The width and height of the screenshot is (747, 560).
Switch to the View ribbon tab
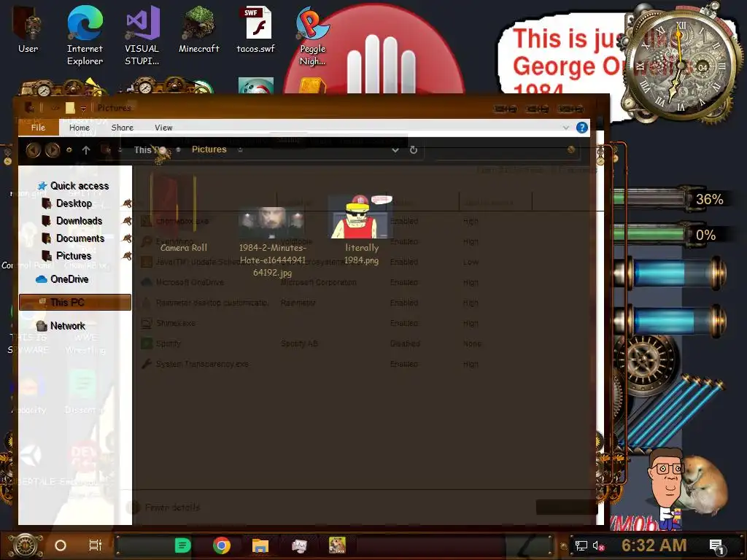[x=163, y=127]
